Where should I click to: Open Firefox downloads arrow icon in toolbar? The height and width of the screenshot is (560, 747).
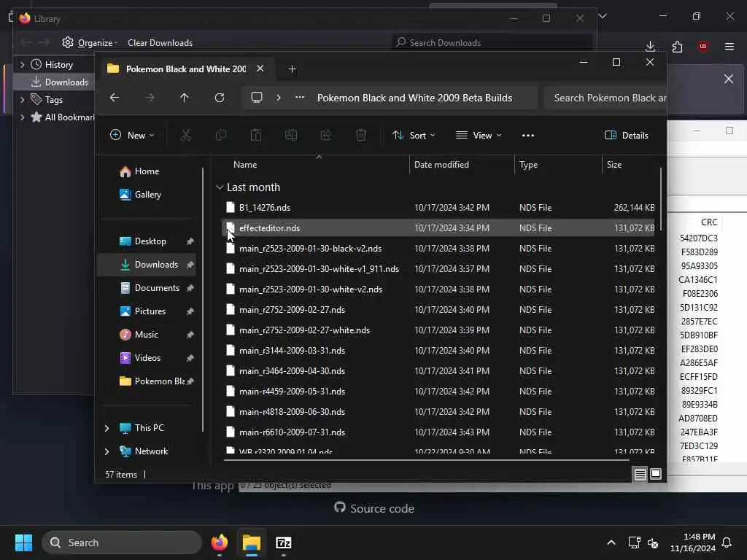coord(650,46)
